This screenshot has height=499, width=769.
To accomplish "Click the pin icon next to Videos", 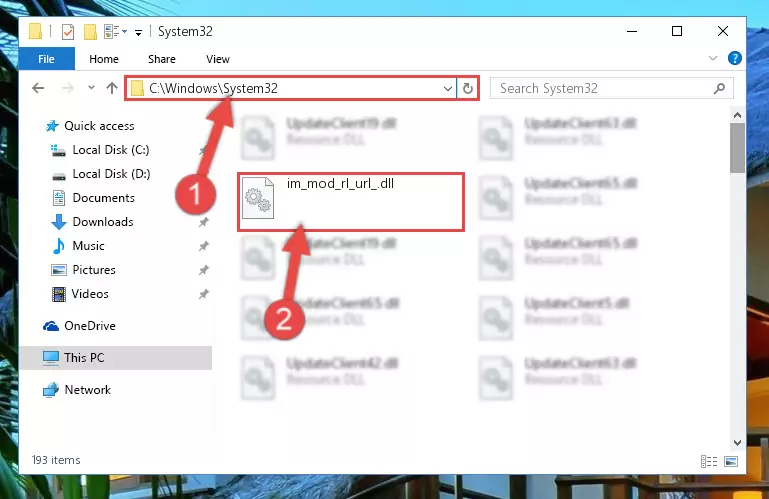I will (x=204, y=294).
